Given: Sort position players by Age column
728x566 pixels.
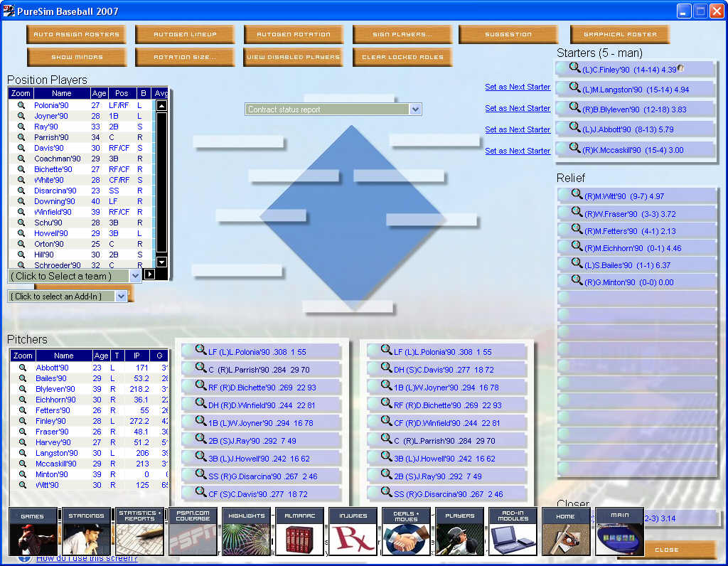Looking at the screenshot, I should 99,93.
